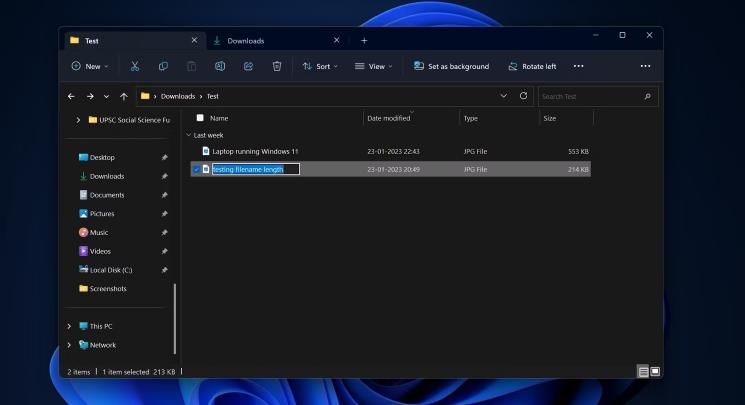Click the 553 KB size cell

coord(578,151)
